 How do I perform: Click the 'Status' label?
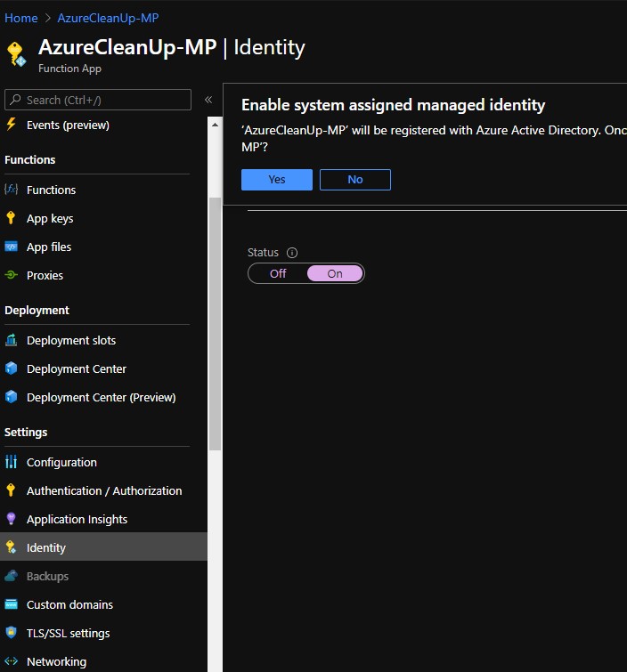tap(263, 253)
